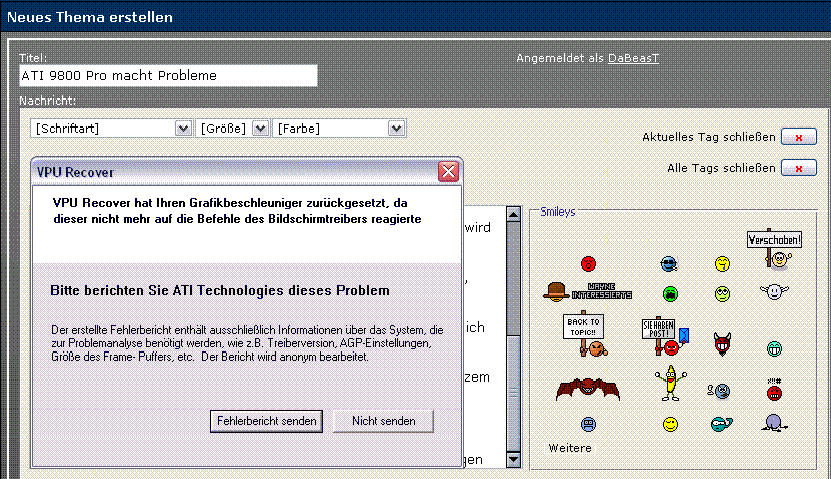Screen dimensions: 831x479
Task: Click the message scrollbar down arrow
Action: coord(513,459)
